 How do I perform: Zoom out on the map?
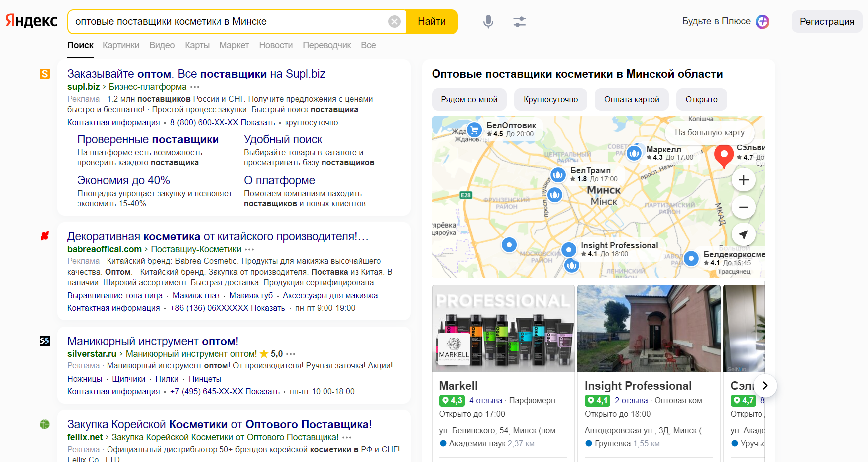[744, 207]
